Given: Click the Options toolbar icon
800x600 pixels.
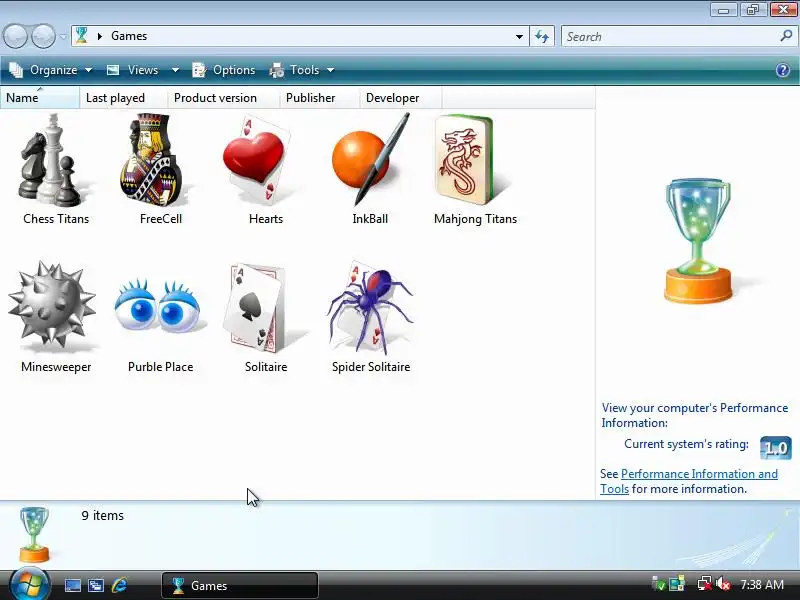Looking at the screenshot, I should click(199, 70).
